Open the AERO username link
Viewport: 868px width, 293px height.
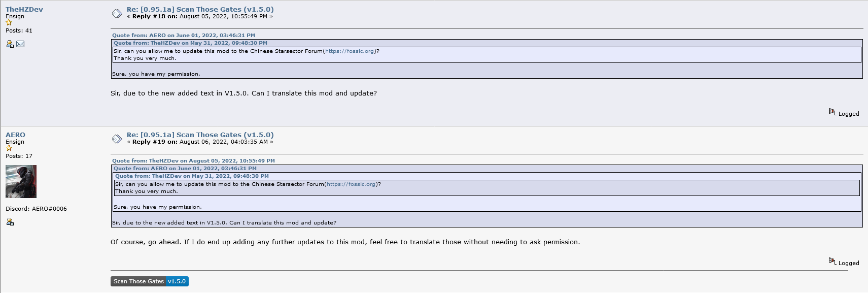[15, 135]
